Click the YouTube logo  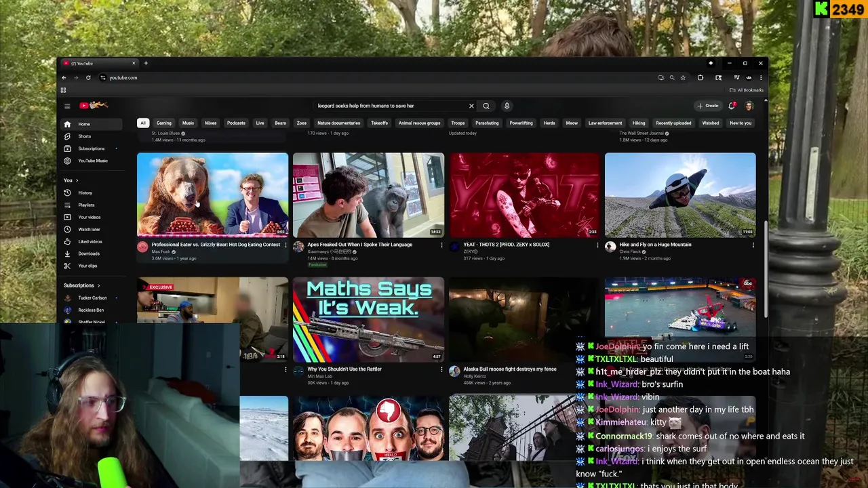pyautogui.click(x=94, y=105)
